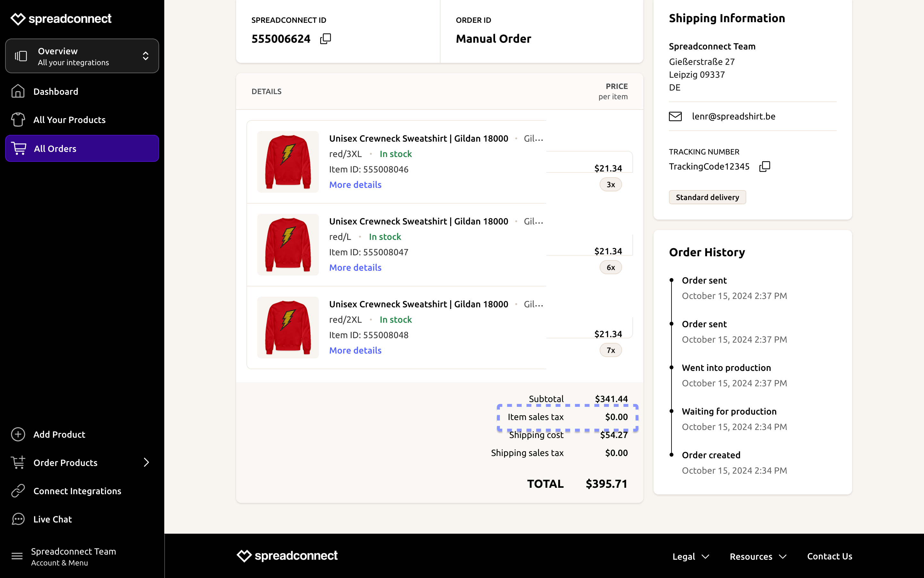Copy the tracking number TrackingCode12345
This screenshot has width=924, height=578.
(x=765, y=166)
